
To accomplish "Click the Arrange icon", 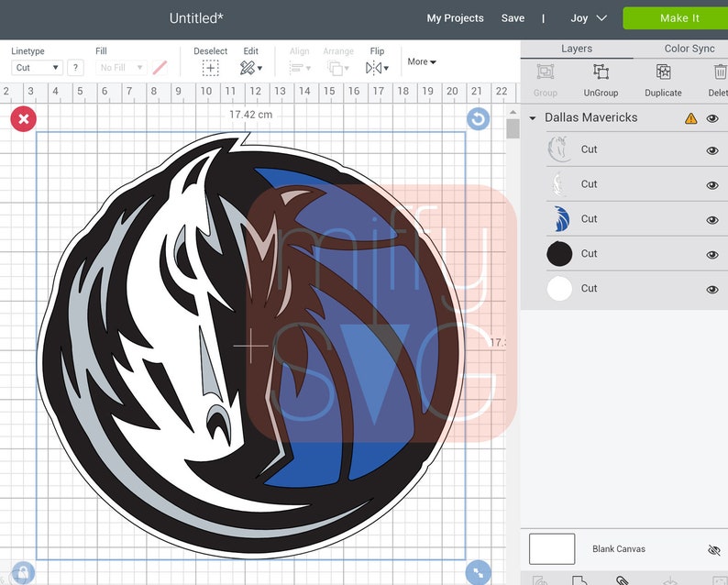I will [335, 68].
